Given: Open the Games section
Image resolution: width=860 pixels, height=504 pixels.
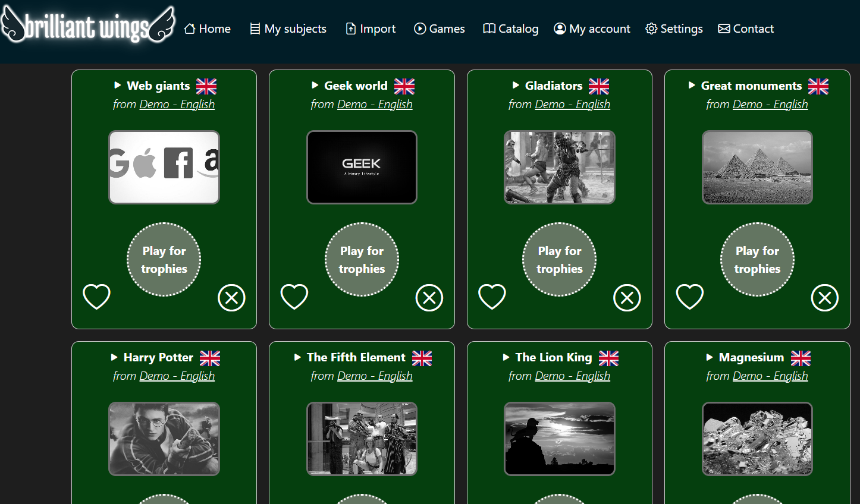Looking at the screenshot, I should coord(440,29).
